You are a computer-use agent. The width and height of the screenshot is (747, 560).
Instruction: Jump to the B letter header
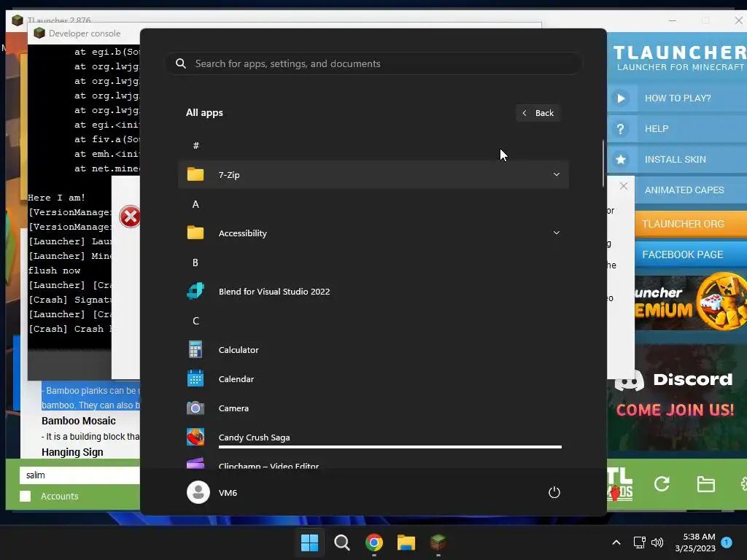[196, 262]
